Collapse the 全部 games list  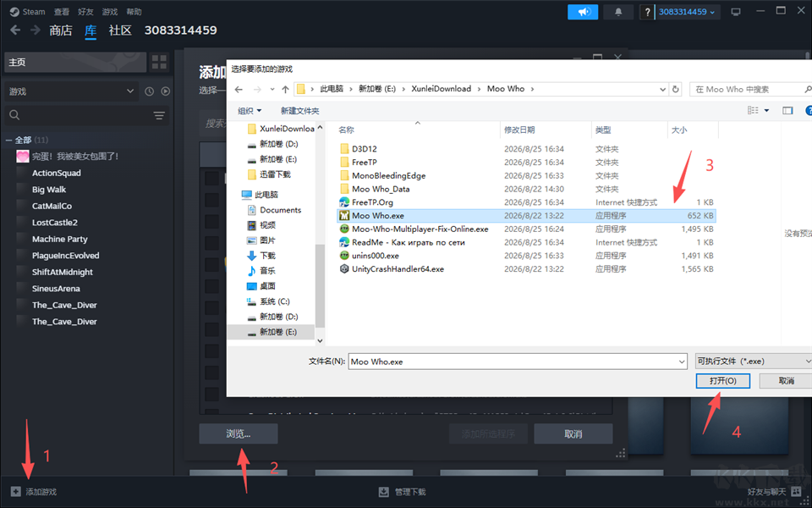[x=8, y=140]
